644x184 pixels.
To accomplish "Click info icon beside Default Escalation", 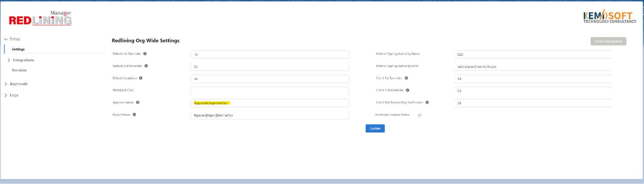I will 141,78.
